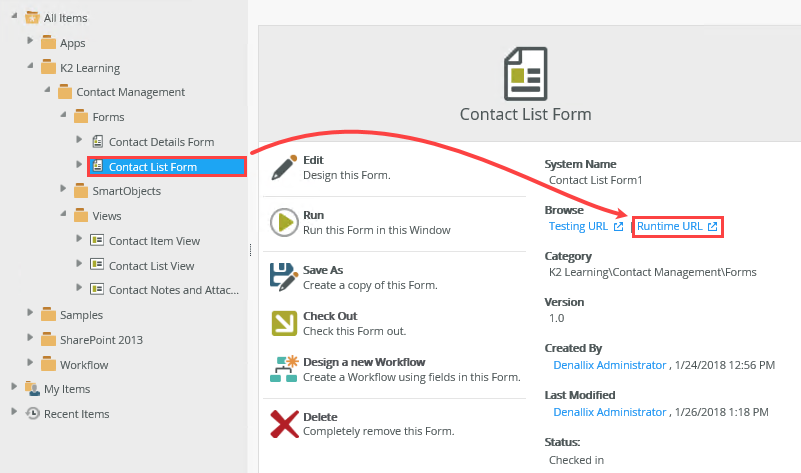This screenshot has height=473, width=801.
Task: Click the Design a new Workflow icon
Action: [x=284, y=369]
